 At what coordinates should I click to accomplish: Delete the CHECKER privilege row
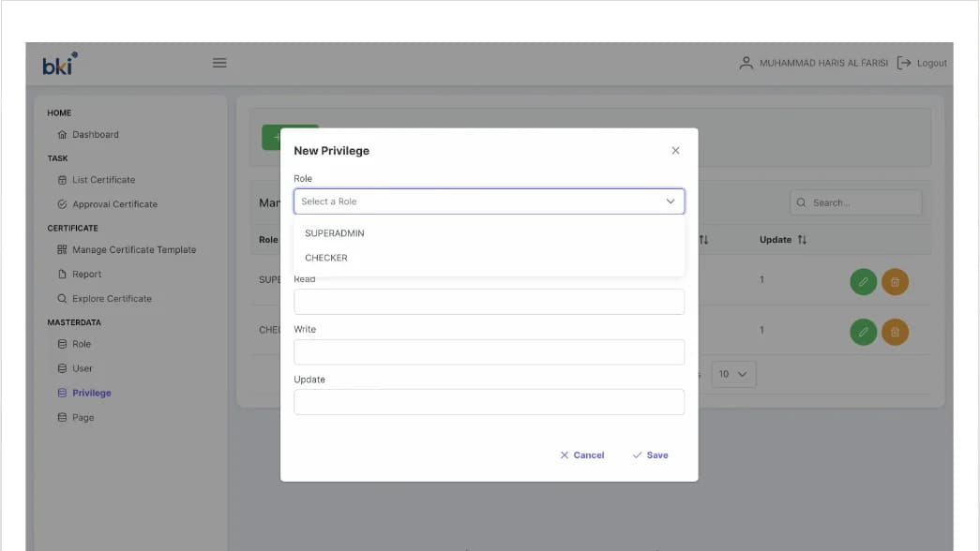coord(895,333)
